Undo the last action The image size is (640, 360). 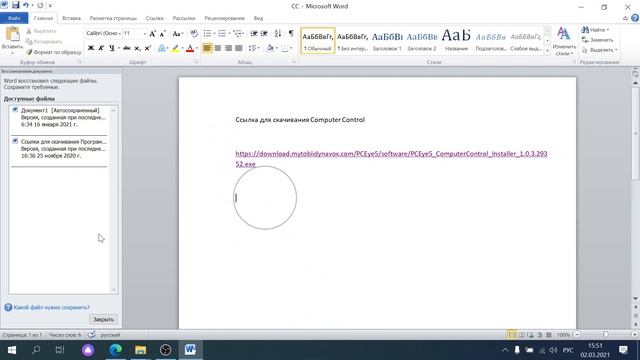tap(26, 5)
